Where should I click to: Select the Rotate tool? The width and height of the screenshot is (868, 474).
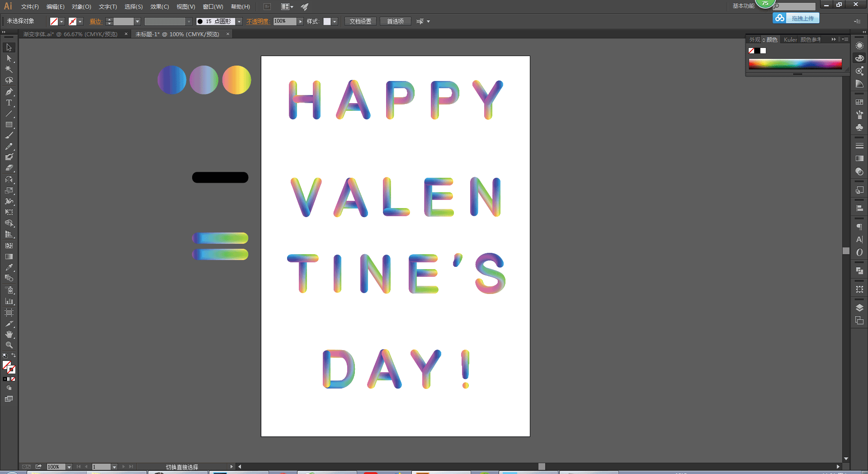(9, 180)
